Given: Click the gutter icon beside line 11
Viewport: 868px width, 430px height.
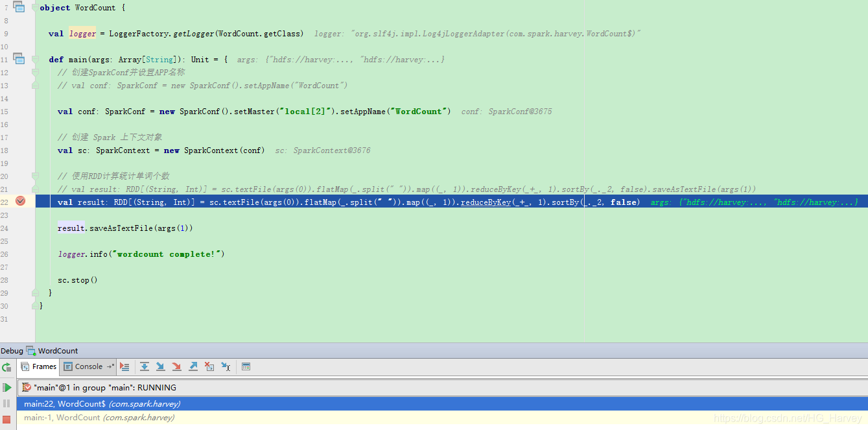Looking at the screenshot, I should [x=19, y=59].
